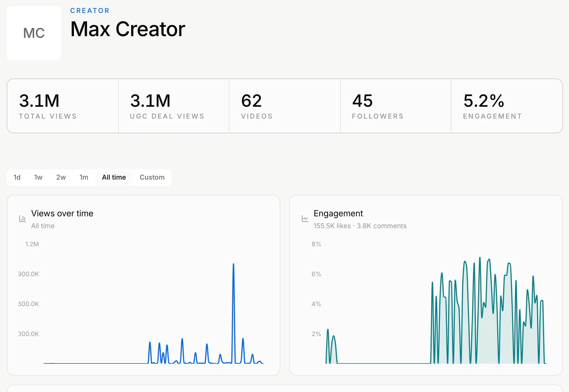Click the Engagement chart title
Viewport: 569px width, 392px height.
(x=338, y=214)
